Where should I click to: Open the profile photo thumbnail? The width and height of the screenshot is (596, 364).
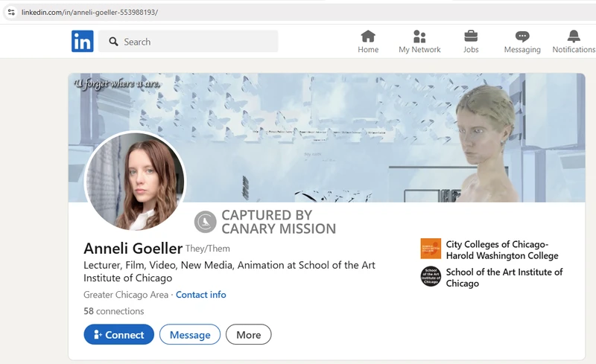(x=135, y=181)
